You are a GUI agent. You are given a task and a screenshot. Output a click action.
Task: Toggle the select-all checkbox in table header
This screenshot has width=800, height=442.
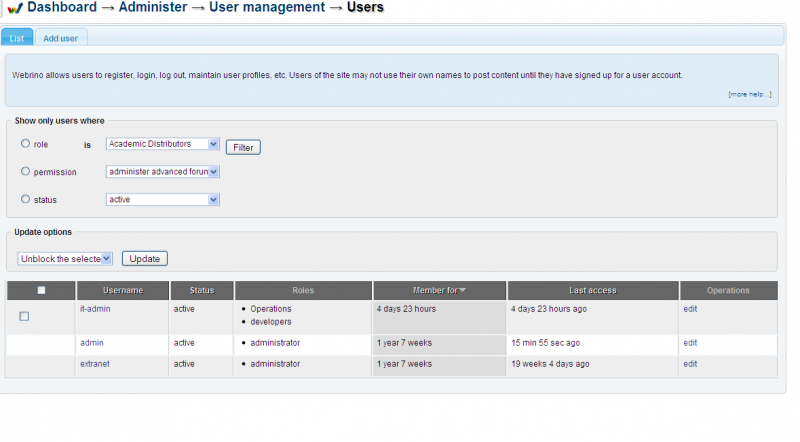click(41, 291)
